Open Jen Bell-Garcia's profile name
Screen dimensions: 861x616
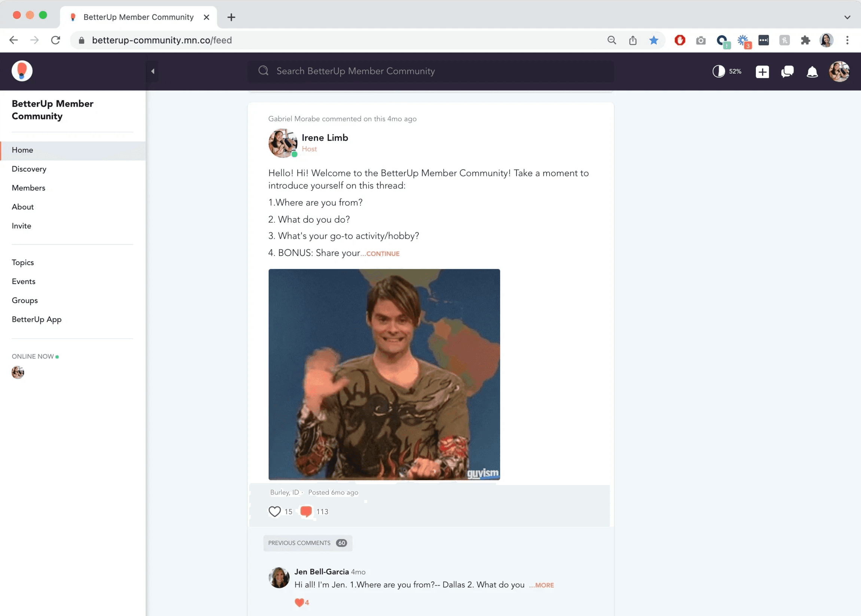point(322,572)
